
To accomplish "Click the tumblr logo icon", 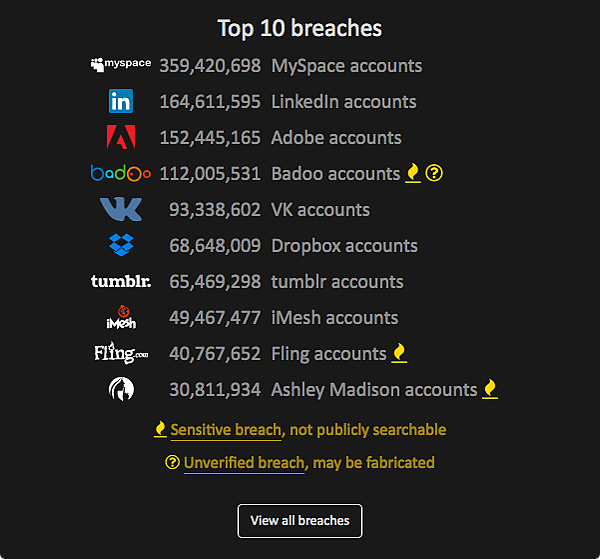I will pos(120,281).
